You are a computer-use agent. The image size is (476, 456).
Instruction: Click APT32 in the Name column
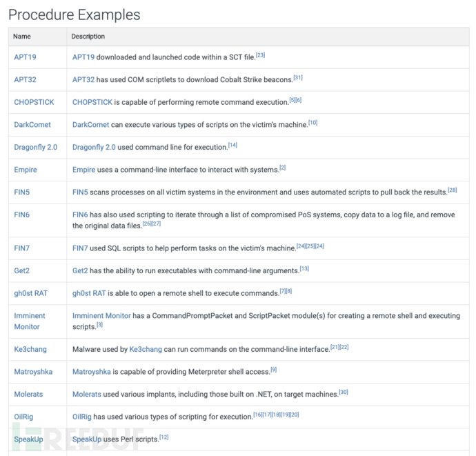point(25,80)
